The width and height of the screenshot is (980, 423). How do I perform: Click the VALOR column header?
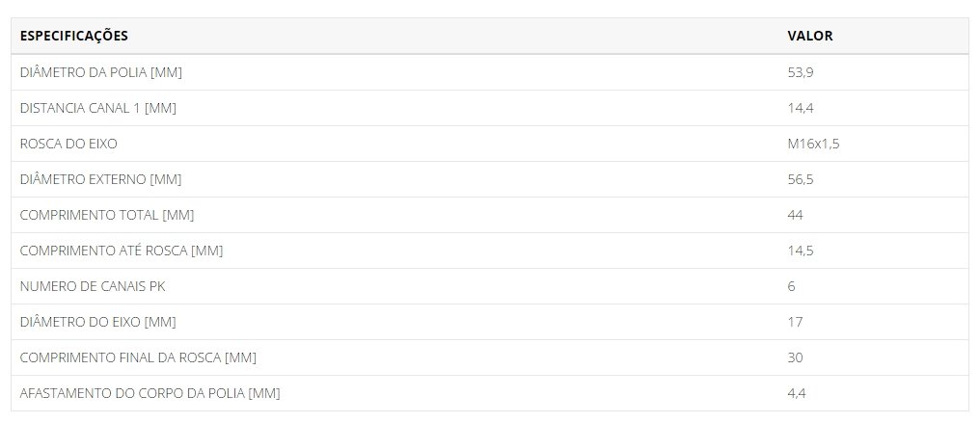pyautogui.click(x=810, y=36)
